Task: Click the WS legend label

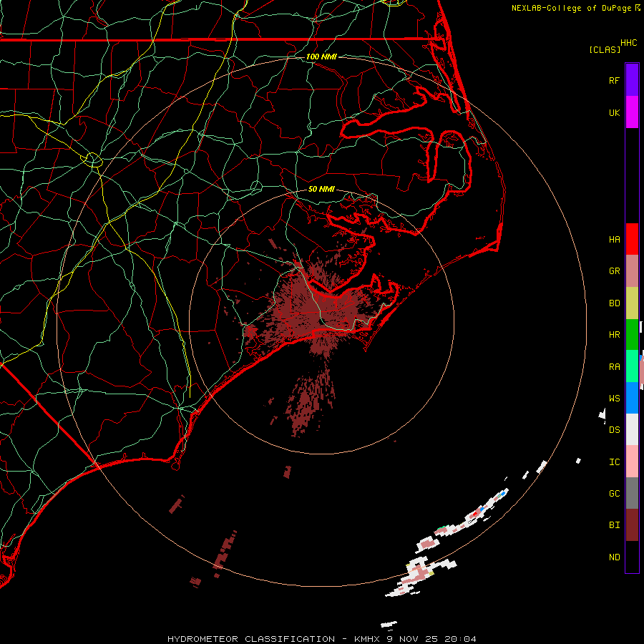Action: pyautogui.click(x=614, y=399)
